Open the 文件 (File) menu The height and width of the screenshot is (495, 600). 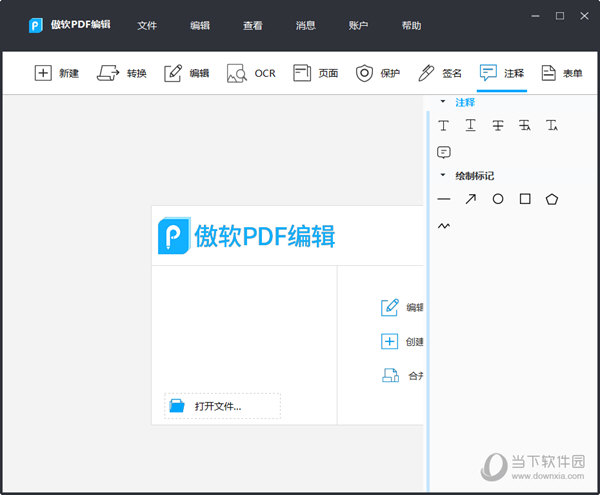(x=147, y=25)
